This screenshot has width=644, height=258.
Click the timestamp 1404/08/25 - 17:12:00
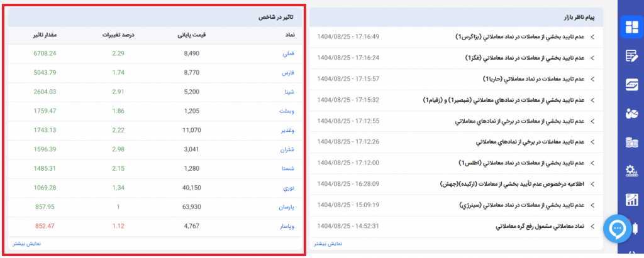click(x=348, y=163)
